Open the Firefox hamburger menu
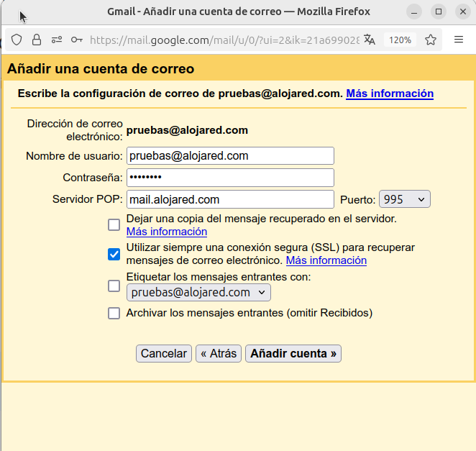The width and height of the screenshot is (476, 451). [459, 40]
